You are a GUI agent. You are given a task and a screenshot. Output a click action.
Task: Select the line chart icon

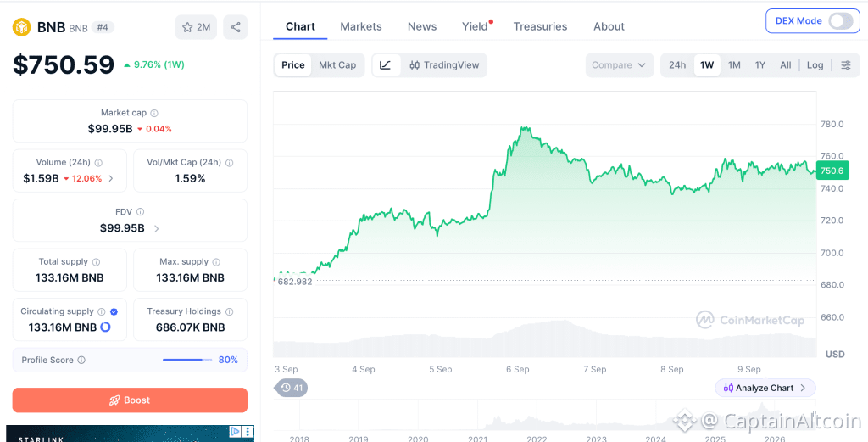click(386, 64)
